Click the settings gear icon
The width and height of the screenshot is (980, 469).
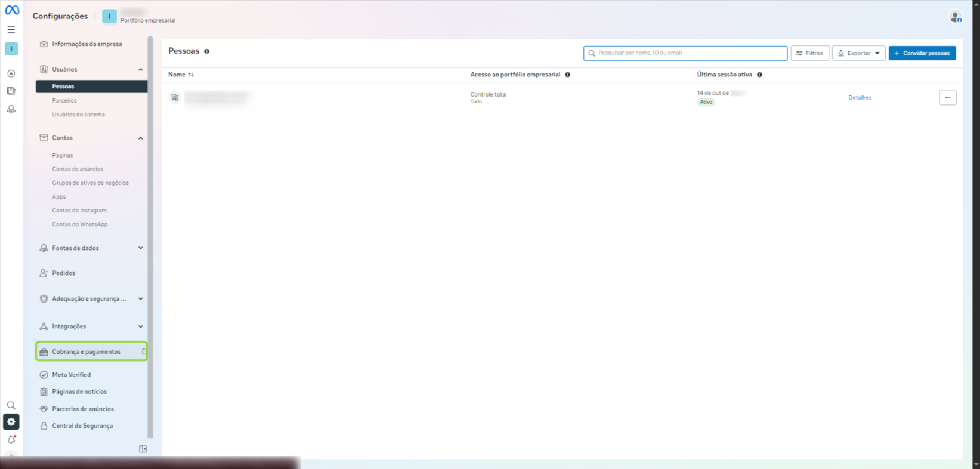[11, 422]
